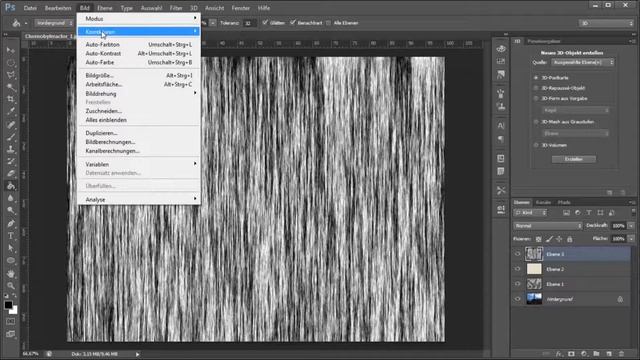
Task: Open the Deckkraft opacity arrow
Action: coord(631,226)
